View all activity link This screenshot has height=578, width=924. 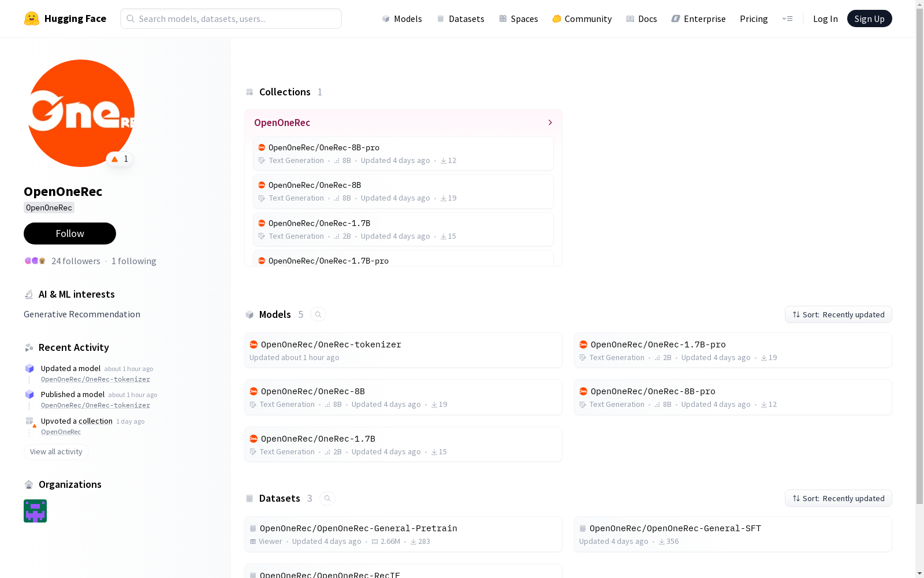click(x=56, y=452)
